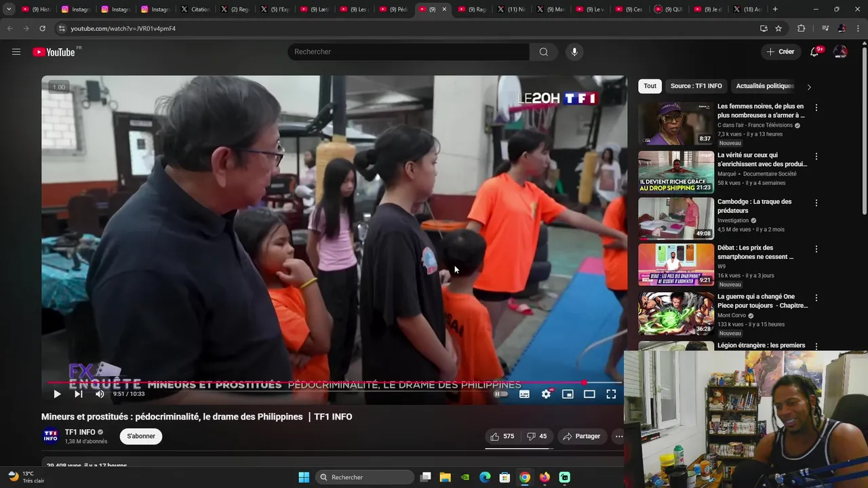Seek on the red video progress bar

pyautogui.click(x=334, y=382)
